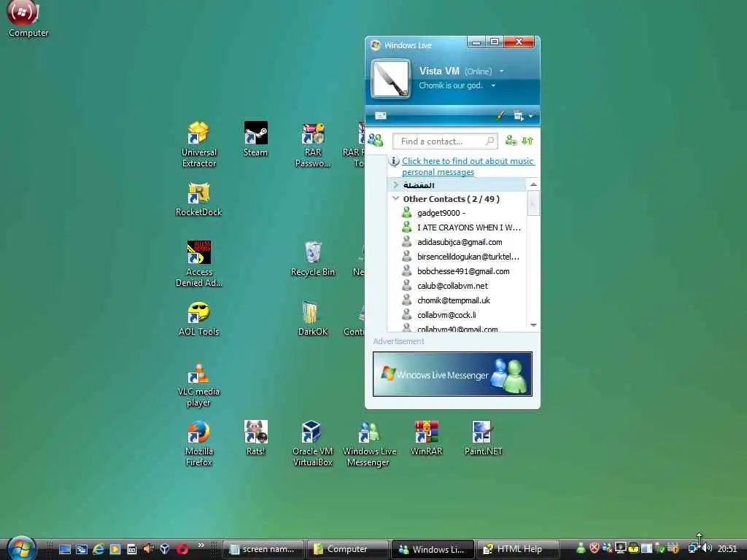Open the dropdown arrow beside Show menu icon
The width and height of the screenshot is (747, 560).
tap(531, 116)
